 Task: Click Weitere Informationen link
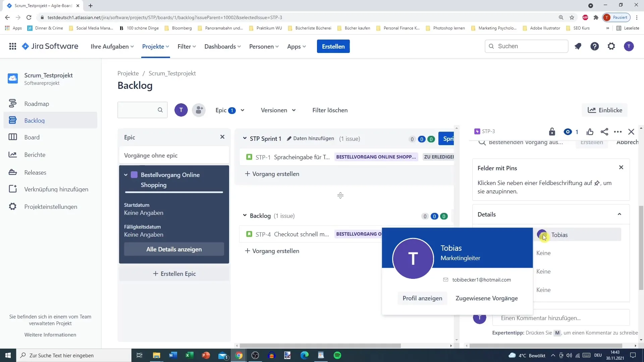click(50, 335)
